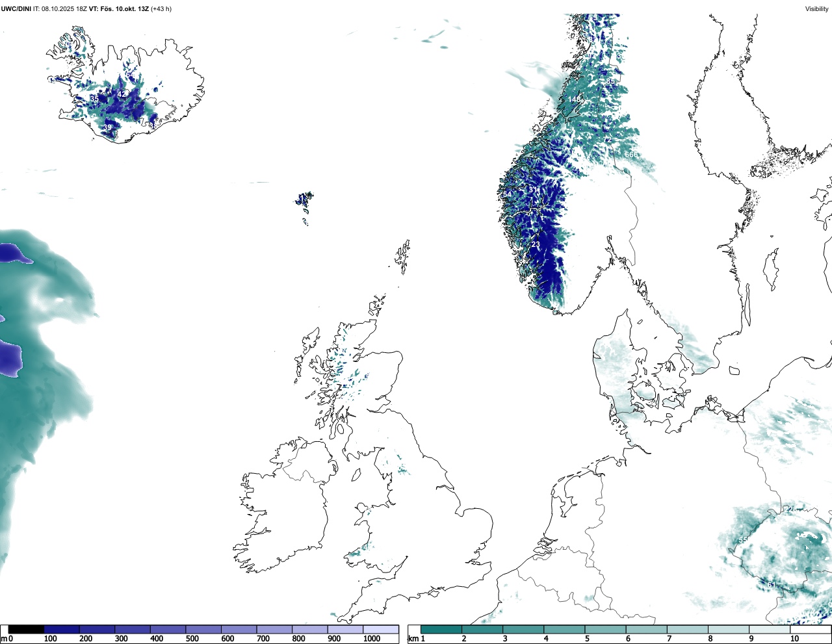Click the 200–300 m legend swatch
The image size is (832, 644).
tap(97, 629)
